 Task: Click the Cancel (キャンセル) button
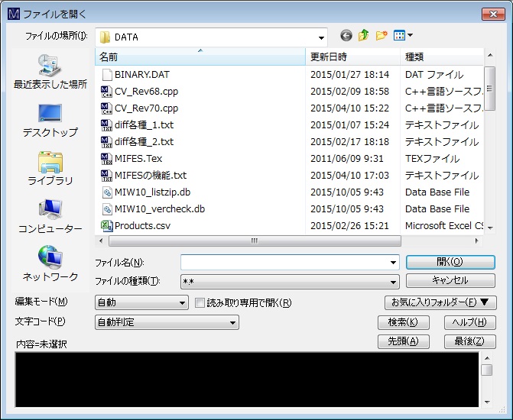(x=450, y=280)
